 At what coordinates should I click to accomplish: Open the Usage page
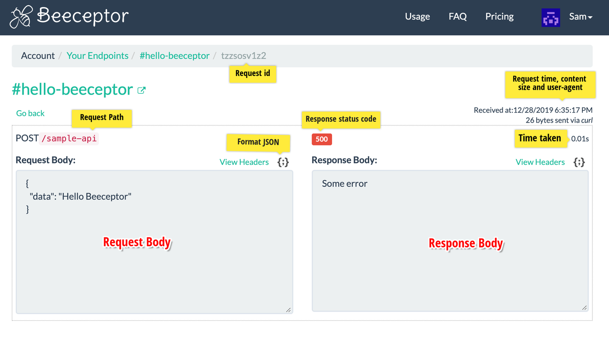417,17
